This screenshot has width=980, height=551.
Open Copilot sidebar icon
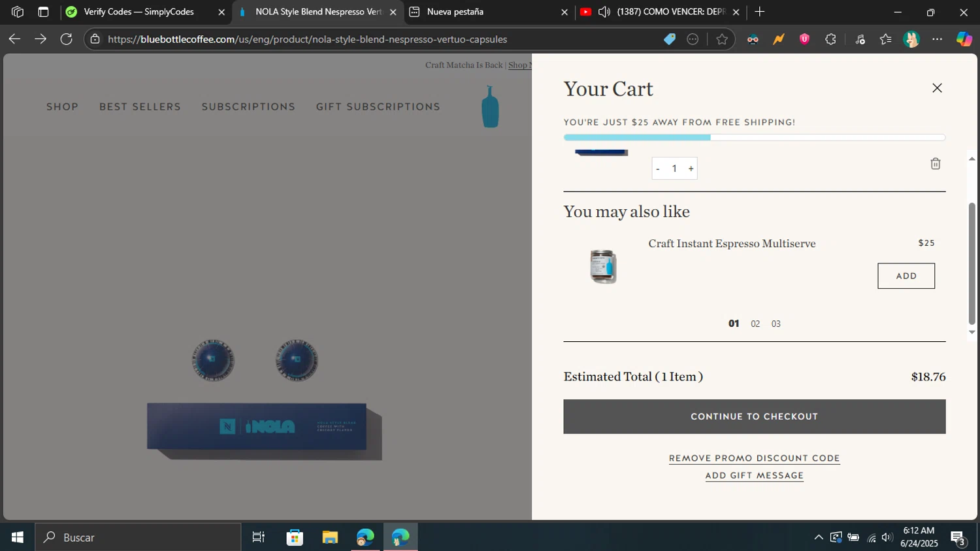point(964,39)
